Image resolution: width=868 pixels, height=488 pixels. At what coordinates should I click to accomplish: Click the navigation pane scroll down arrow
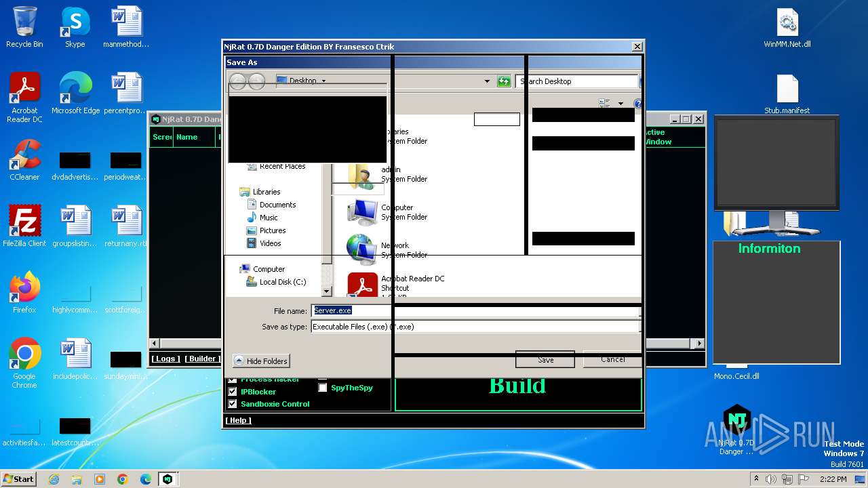(326, 291)
